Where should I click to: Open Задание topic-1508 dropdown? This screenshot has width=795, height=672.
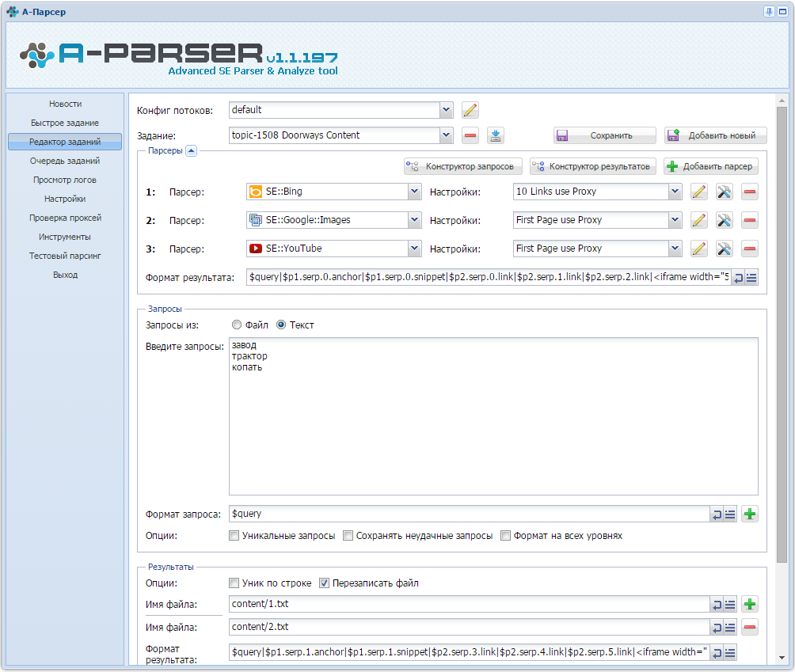tap(446, 135)
